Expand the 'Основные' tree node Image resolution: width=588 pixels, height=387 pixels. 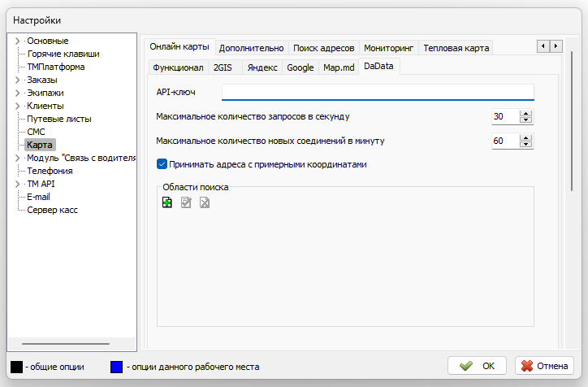click(17, 41)
